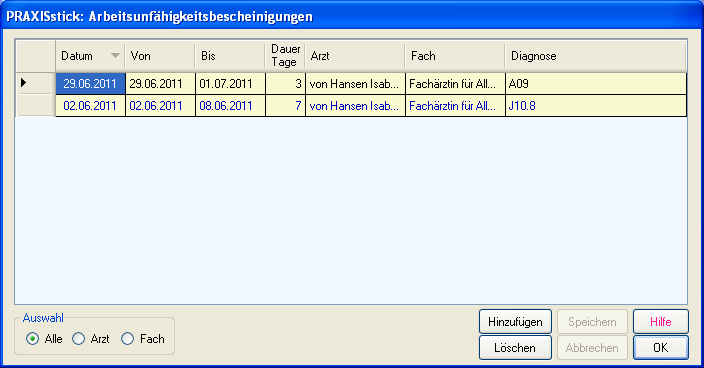Image resolution: width=704 pixels, height=368 pixels.
Task: Click the Dauer cell showing 3
Action: 286,83
